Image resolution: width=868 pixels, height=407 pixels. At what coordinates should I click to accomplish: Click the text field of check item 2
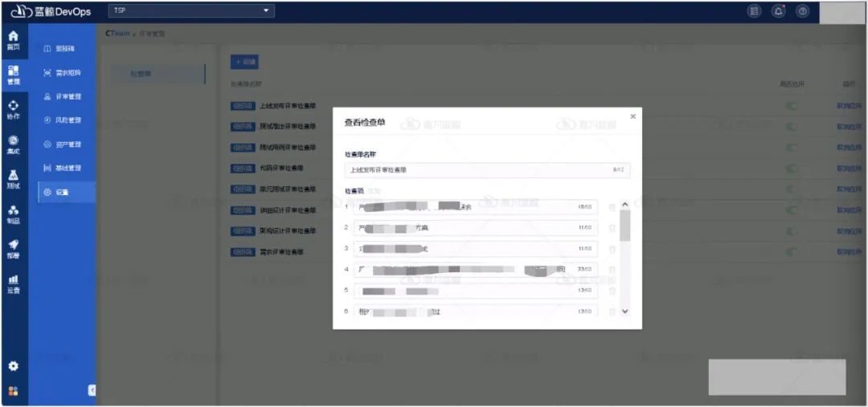tap(476, 228)
